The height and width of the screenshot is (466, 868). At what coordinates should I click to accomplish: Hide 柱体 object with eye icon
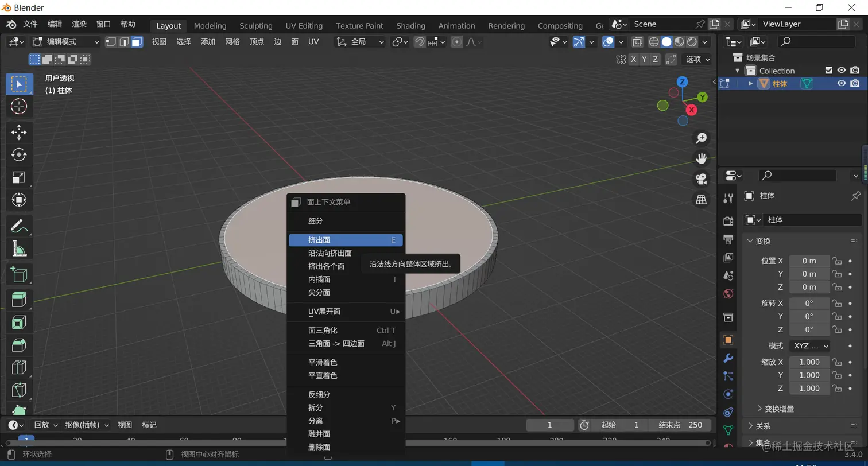(842, 84)
